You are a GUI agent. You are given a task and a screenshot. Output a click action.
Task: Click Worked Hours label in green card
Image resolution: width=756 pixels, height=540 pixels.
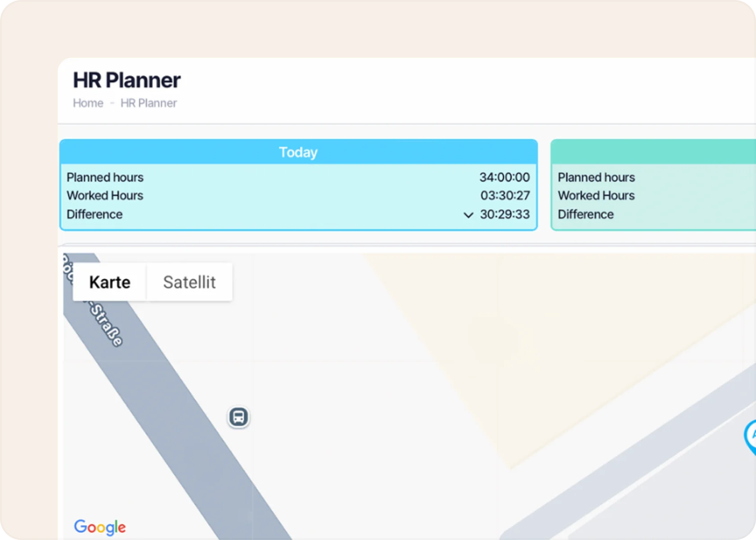[596, 195]
